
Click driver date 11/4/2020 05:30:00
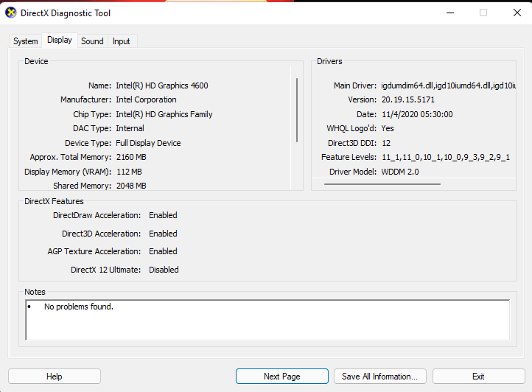pos(417,114)
